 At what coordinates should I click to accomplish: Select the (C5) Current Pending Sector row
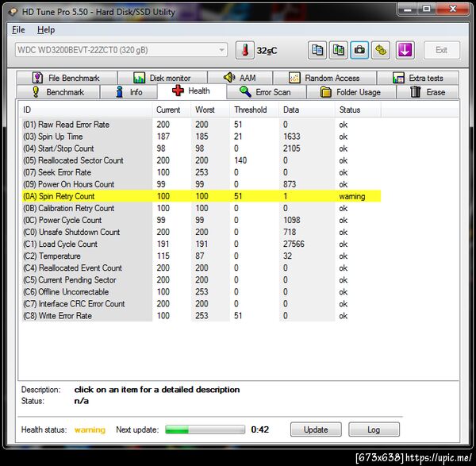[202, 279]
